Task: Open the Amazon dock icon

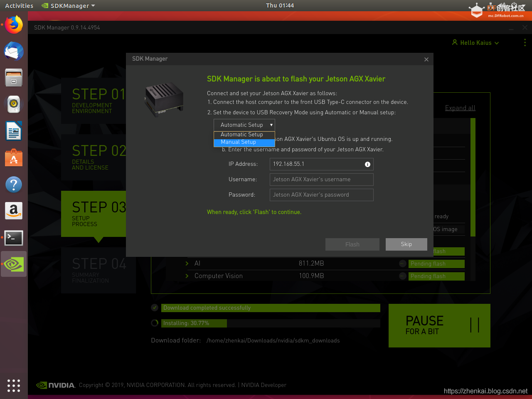Action: point(14,211)
